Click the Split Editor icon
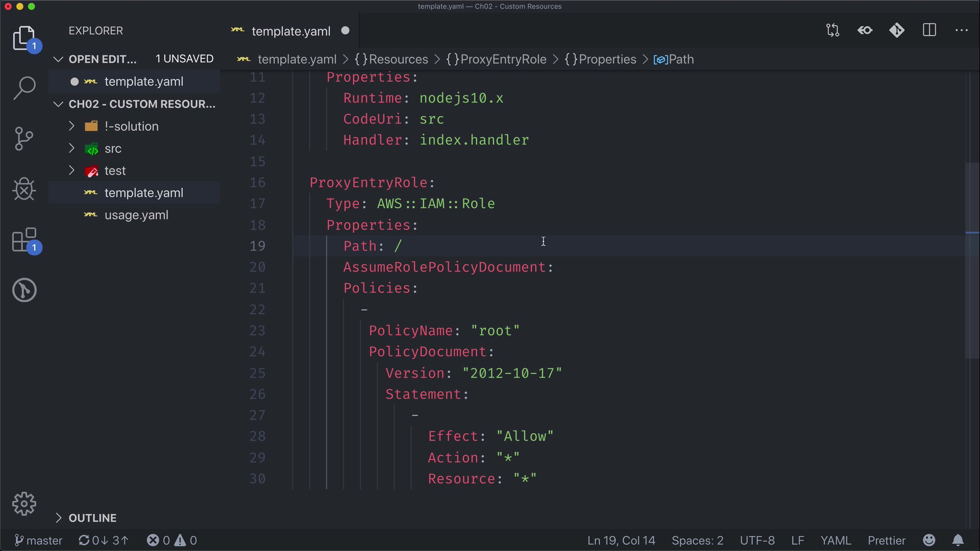This screenshot has height=551, width=980. 929,31
